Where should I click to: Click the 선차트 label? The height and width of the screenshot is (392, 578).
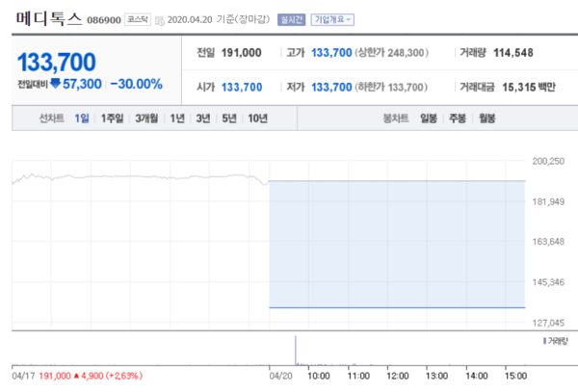52,118
